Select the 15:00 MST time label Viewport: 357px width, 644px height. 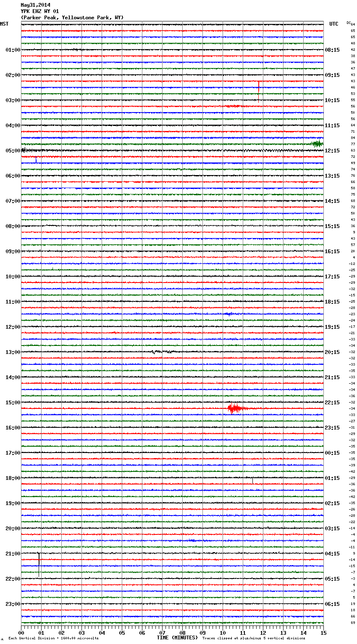point(13,403)
